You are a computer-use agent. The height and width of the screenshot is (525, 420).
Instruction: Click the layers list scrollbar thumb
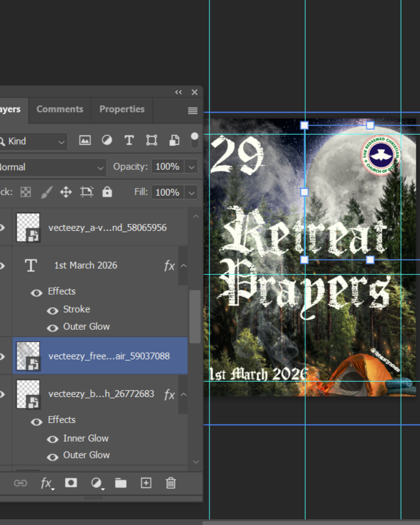click(x=195, y=316)
